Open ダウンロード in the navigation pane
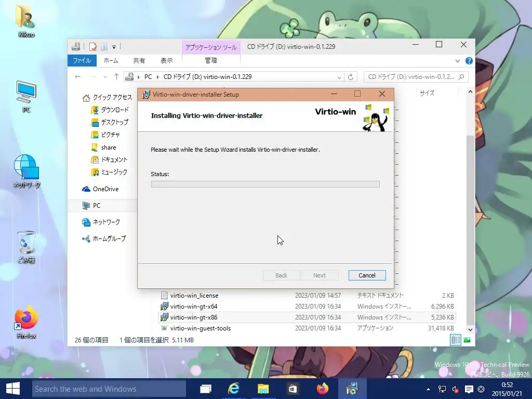 point(110,110)
